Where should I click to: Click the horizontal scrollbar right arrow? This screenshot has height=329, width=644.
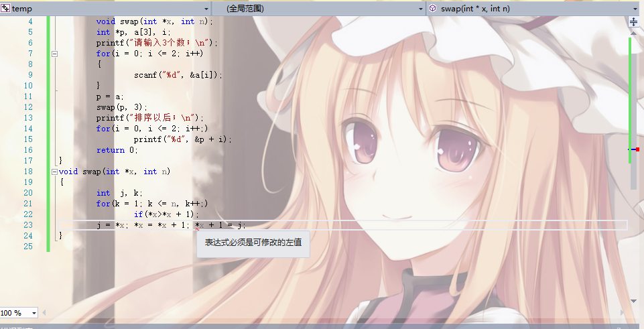click(x=623, y=313)
